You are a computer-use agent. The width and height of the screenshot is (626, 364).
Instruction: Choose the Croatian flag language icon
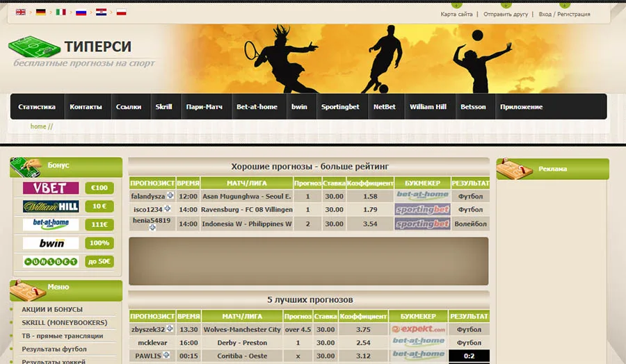point(101,12)
